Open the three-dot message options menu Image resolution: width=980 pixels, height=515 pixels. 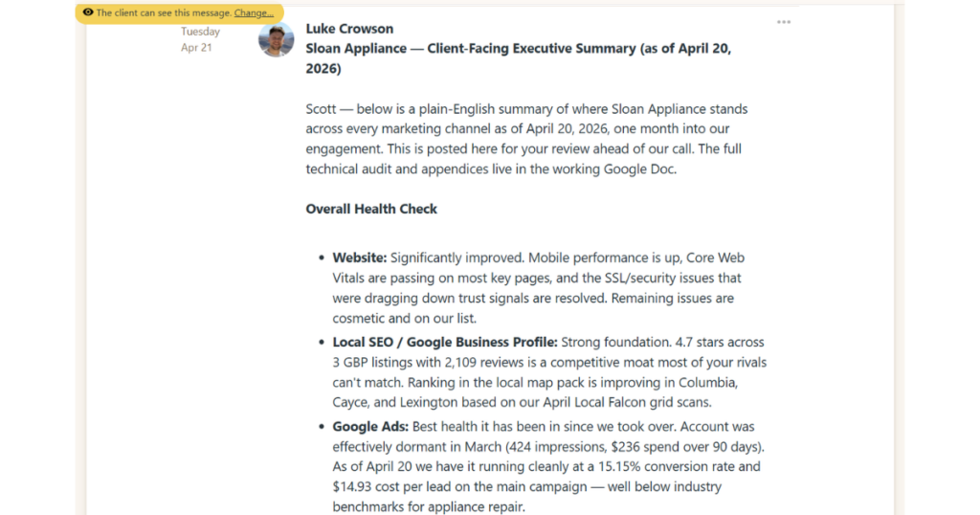pos(784,22)
